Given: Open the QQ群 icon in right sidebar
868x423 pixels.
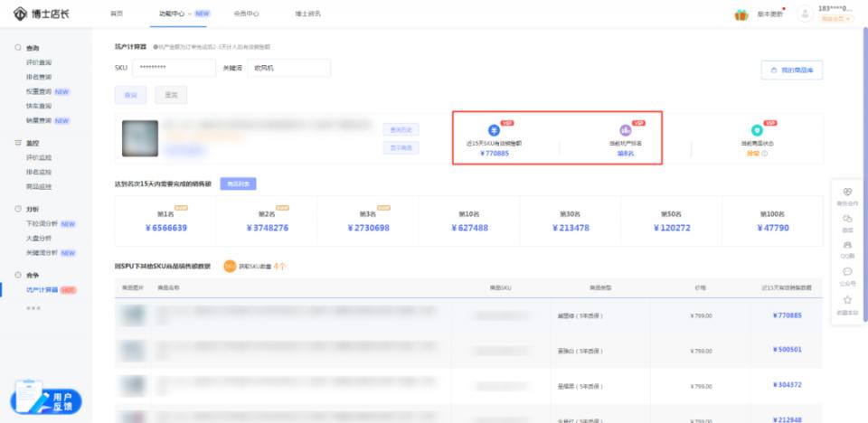Looking at the screenshot, I should coord(847,245).
